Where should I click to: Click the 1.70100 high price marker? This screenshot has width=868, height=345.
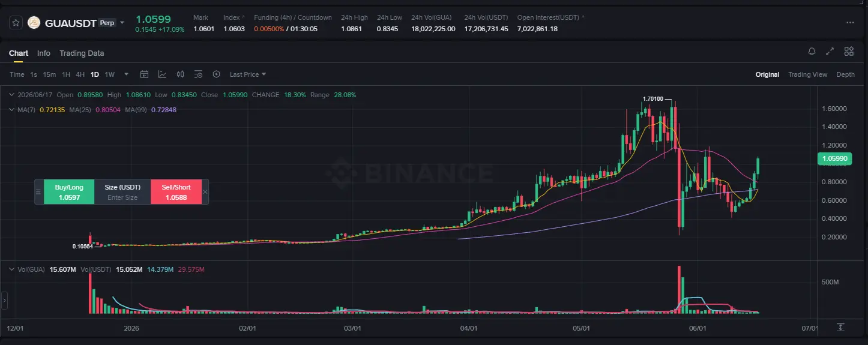(x=653, y=99)
